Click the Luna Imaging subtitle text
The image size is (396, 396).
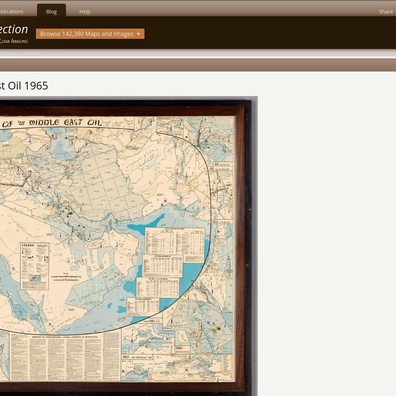point(14,41)
